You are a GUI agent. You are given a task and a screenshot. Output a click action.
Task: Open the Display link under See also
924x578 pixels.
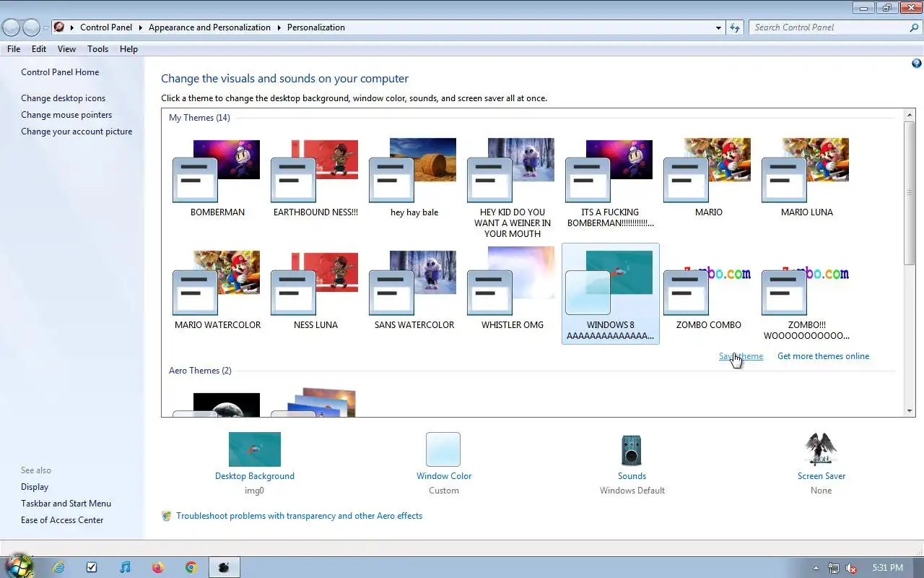(35, 487)
